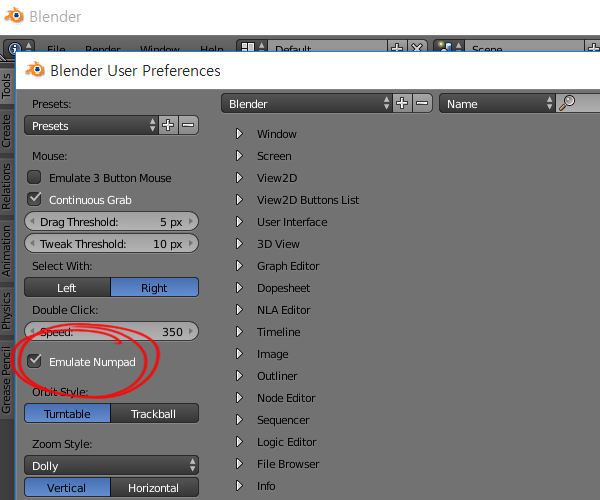Switch to the Relations tab in sidebar
600x500 pixels.
tap(7, 187)
